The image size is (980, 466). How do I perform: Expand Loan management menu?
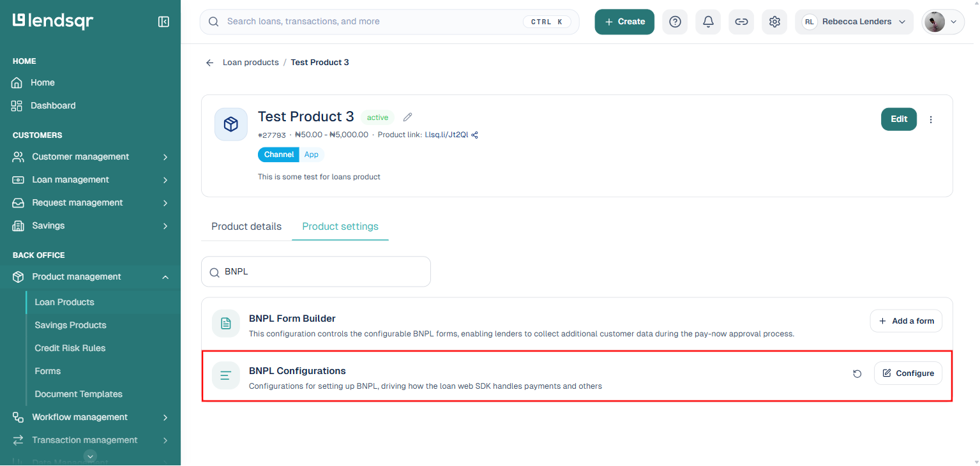[x=90, y=179]
